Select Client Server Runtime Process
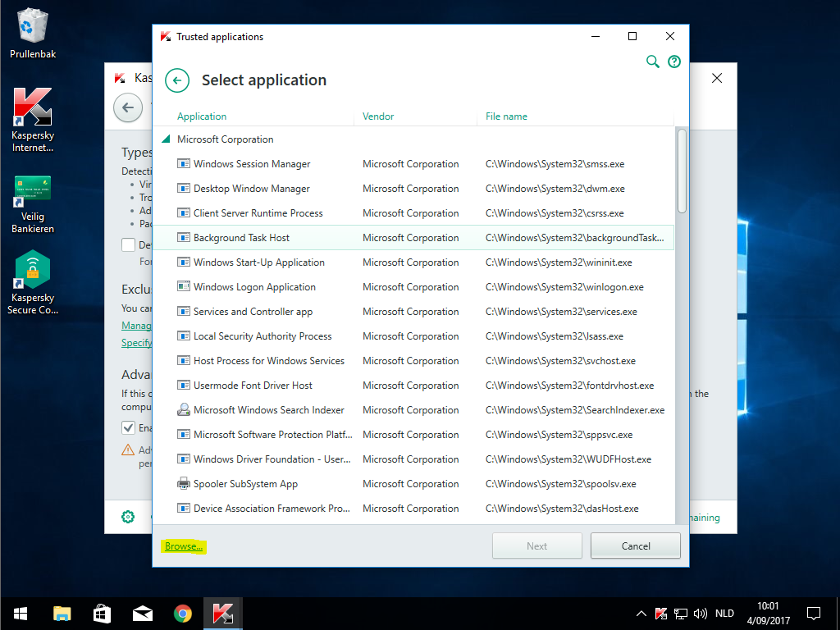This screenshot has height=630, width=840. pyautogui.click(x=413, y=212)
